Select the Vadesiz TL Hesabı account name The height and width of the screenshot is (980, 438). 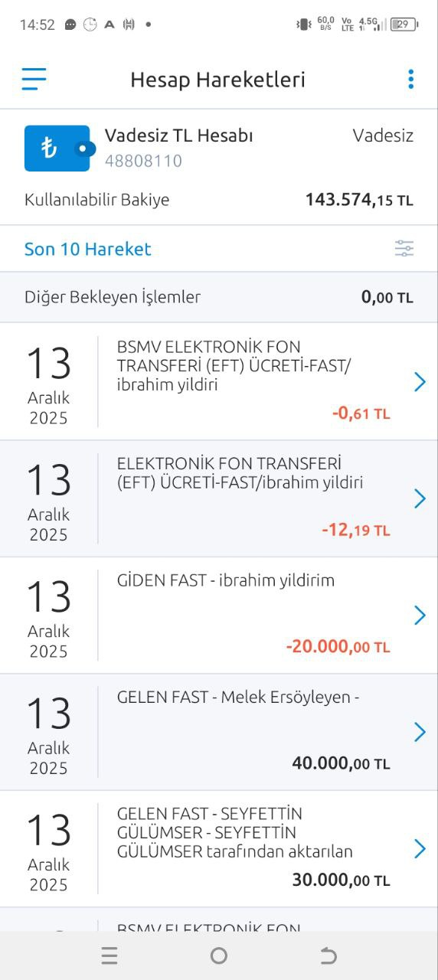click(179, 136)
